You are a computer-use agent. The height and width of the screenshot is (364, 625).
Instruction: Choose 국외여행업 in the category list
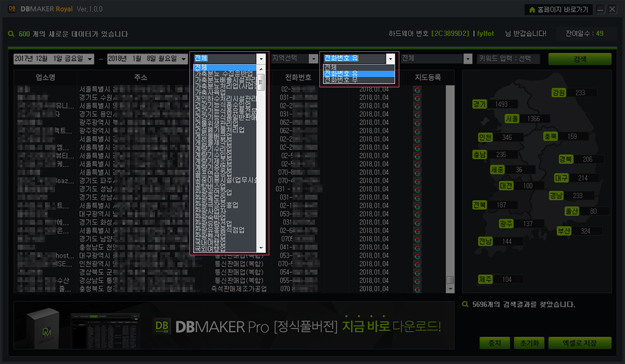[x=225, y=248]
